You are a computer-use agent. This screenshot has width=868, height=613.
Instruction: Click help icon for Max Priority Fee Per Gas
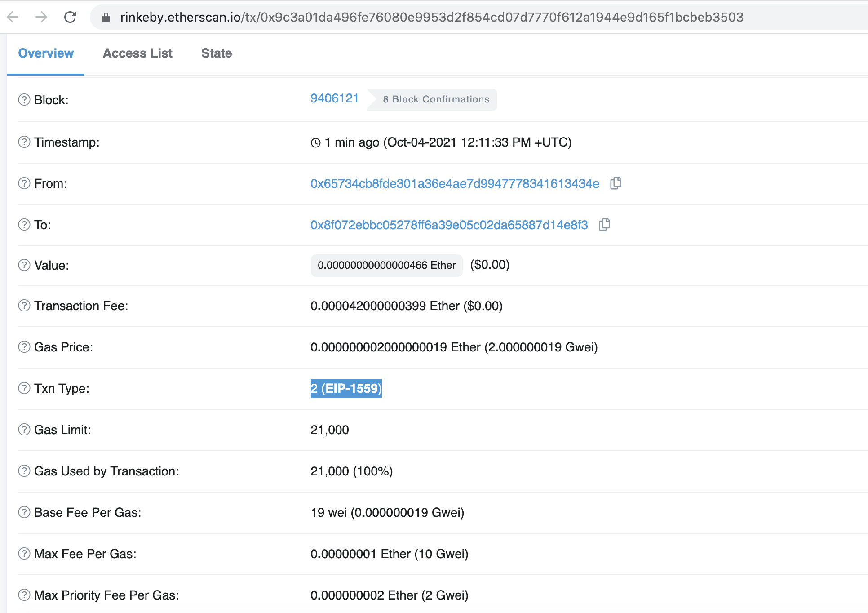[x=24, y=595]
